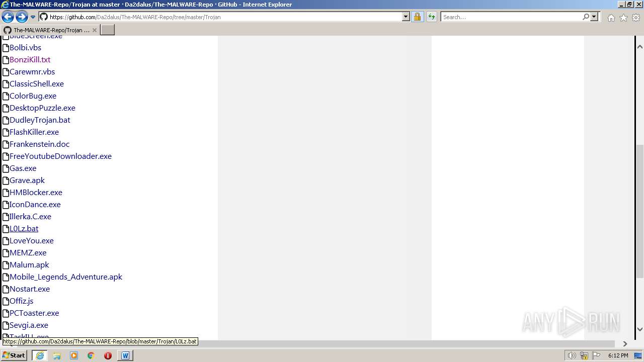Click the horizontal scrollbar right arrow
Image resolution: width=644 pixels, height=362 pixels.
pos(625,344)
